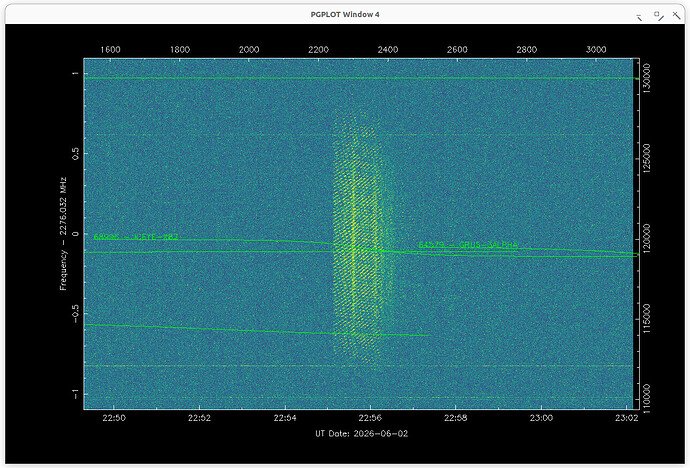Click the 22:56 time tick label
690x468 pixels.
pos(370,418)
